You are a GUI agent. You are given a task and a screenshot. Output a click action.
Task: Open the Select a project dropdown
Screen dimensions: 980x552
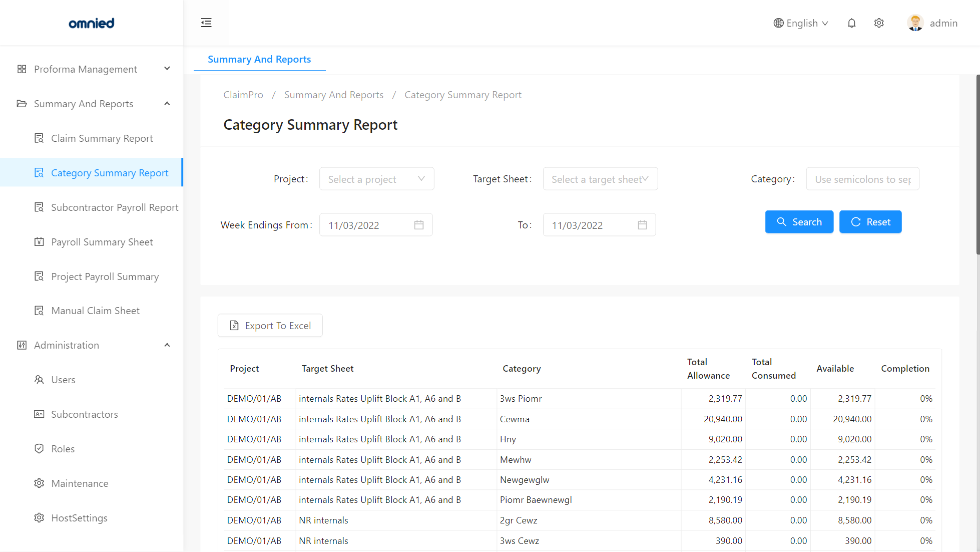click(x=376, y=179)
